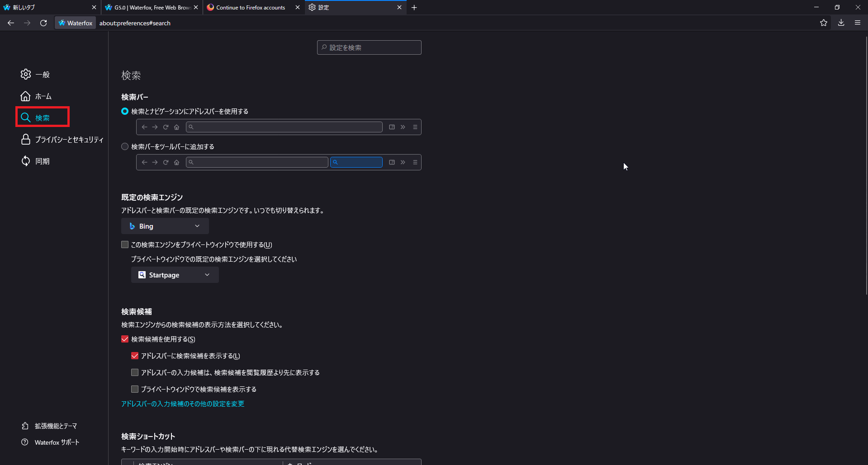Go back with the toolbar back arrow
The height and width of the screenshot is (465, 868).
click(x=11, y=23)
